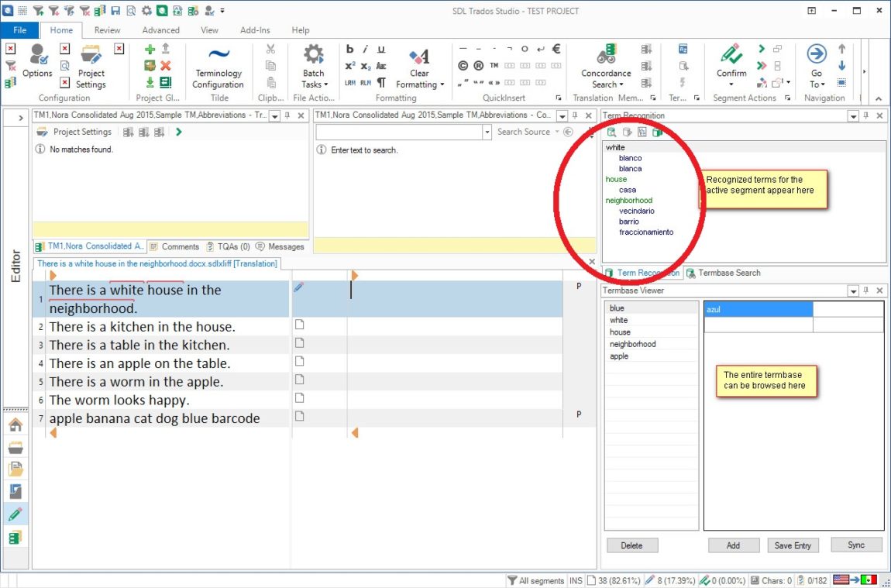This screenshot has height=588, width=891.
Task: Open the Term Recognition panel dropdown menu
Action: (x=853, y=116)
